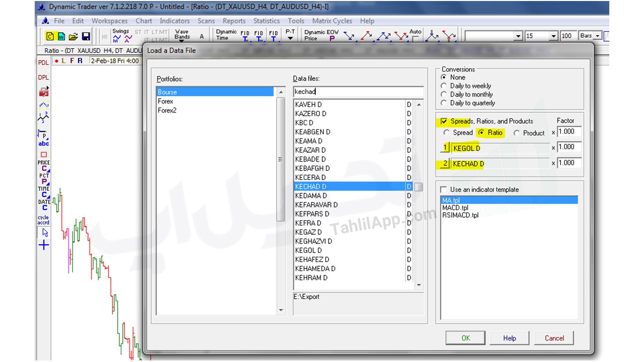Image resolution: width=644 pixels, height=362 pixels.
Task: Select the numbered wave label tool
Action: 44,118
